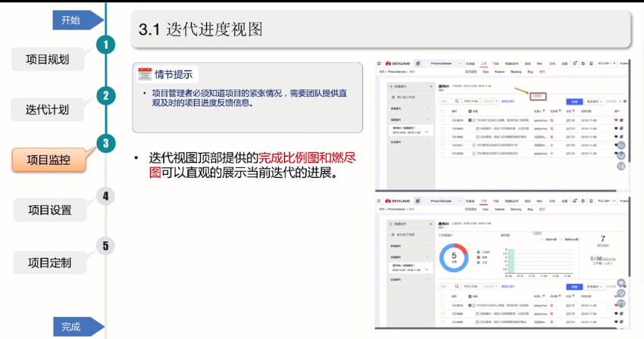This screenshot has width=644, height=339.
Task: Open Wiki tab in upper screenshot
Action: pyautogui.click(x=539, y=64)
